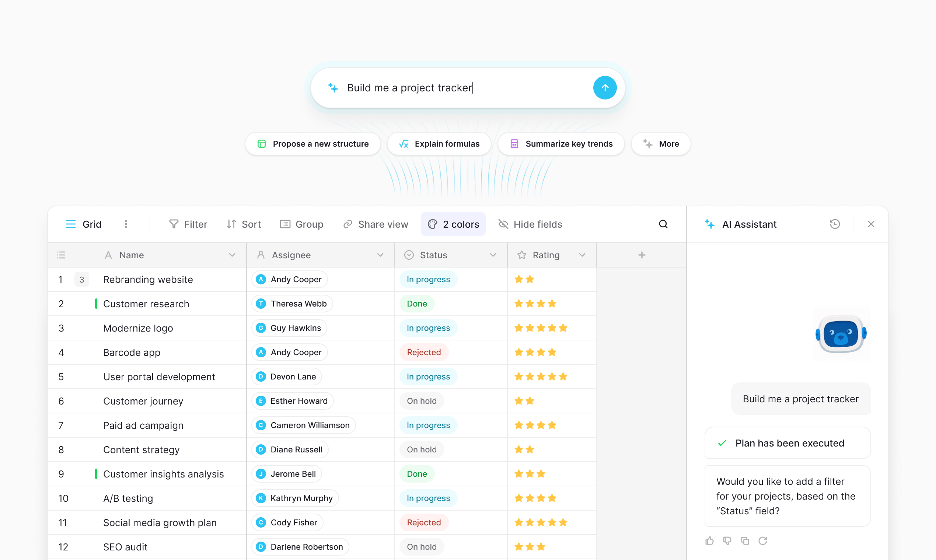Switch to the Grid view
Screen dimensions: 936x560
click(x=83, y=224)
